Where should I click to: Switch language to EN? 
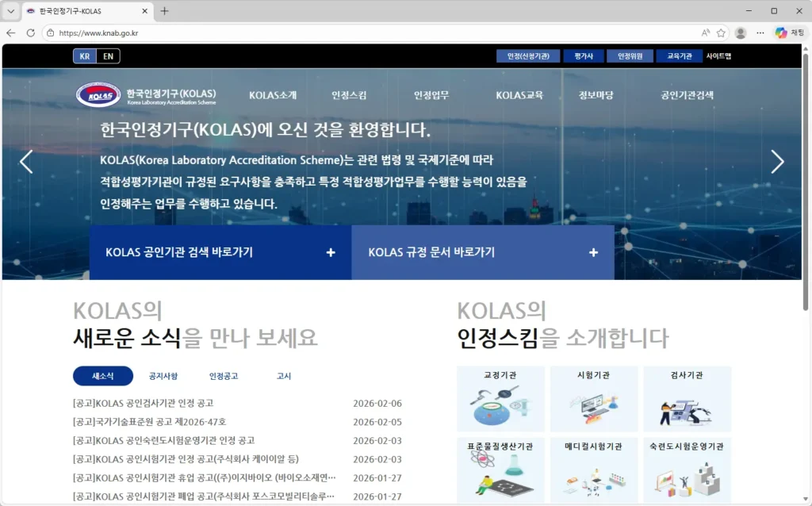108,56
